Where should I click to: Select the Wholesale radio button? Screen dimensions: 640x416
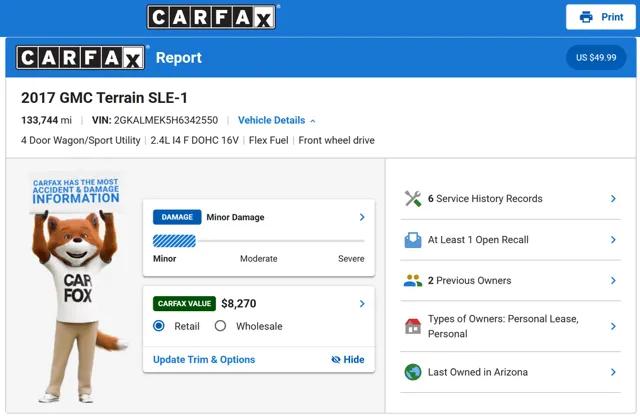220,326
